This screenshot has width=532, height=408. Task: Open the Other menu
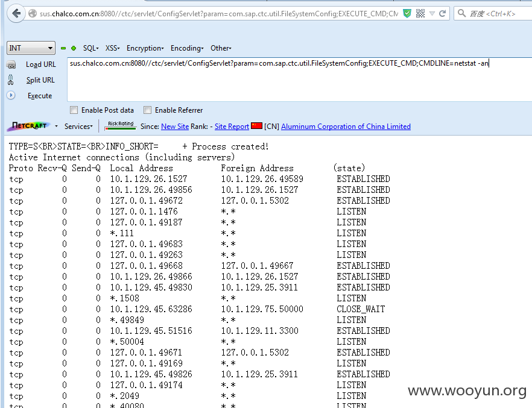click(x=221, y=48)
